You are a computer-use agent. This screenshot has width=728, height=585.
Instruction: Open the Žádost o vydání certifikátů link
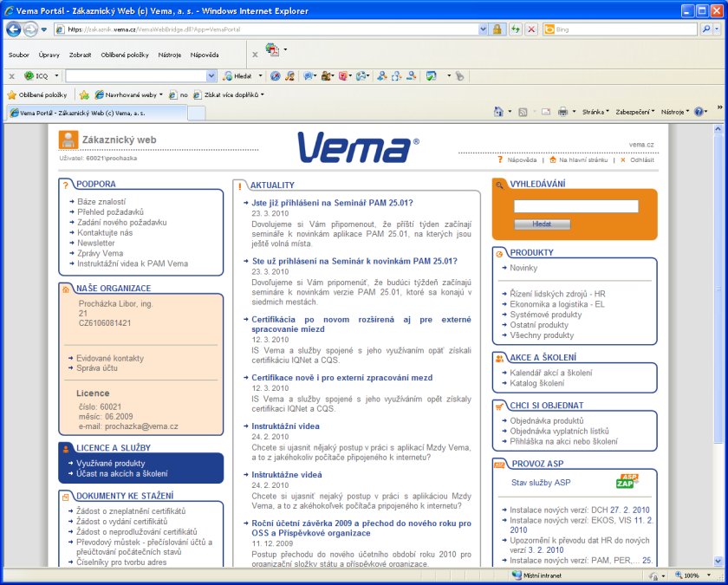121,522
